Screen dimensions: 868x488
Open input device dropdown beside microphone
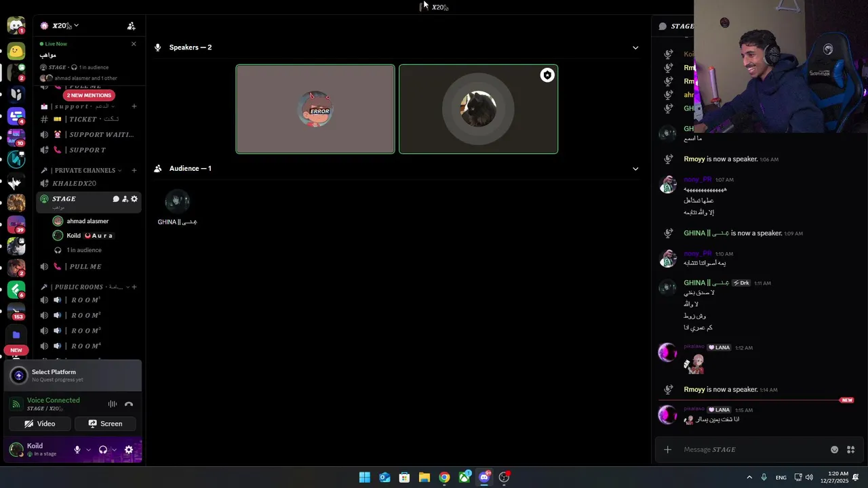[88, 449]
